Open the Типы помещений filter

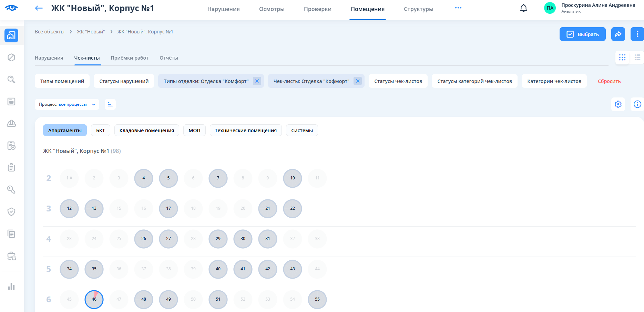coord(62,81)
